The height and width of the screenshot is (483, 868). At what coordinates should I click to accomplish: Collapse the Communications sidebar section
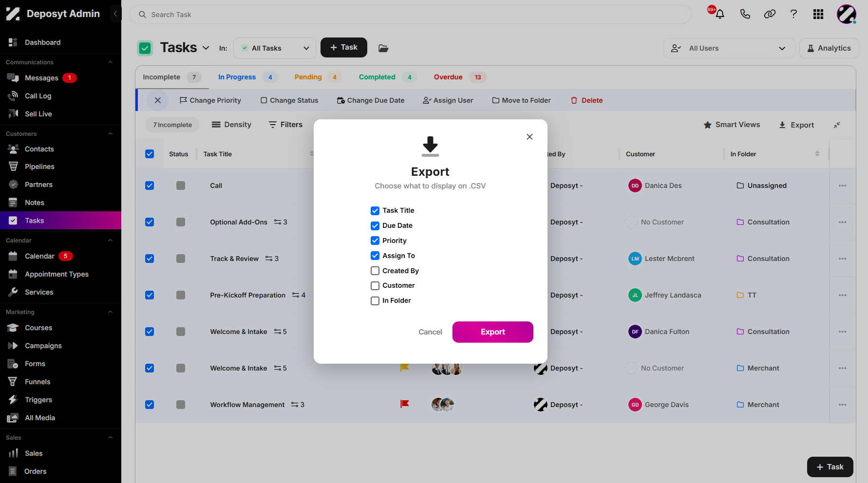click(x=110, y=62)
